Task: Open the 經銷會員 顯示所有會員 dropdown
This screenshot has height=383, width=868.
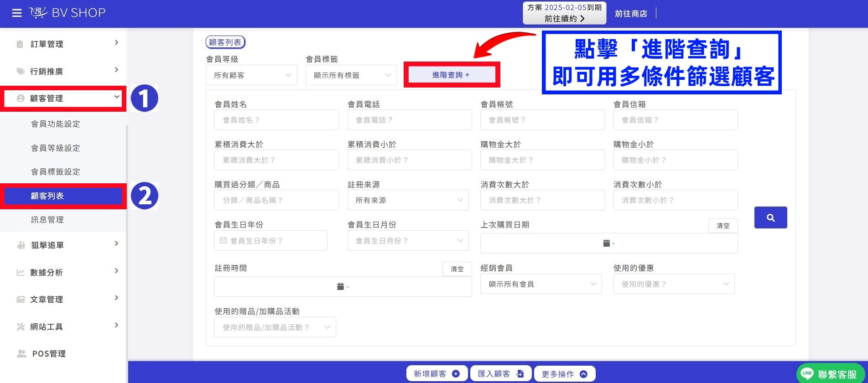Action: pos(541,284)
